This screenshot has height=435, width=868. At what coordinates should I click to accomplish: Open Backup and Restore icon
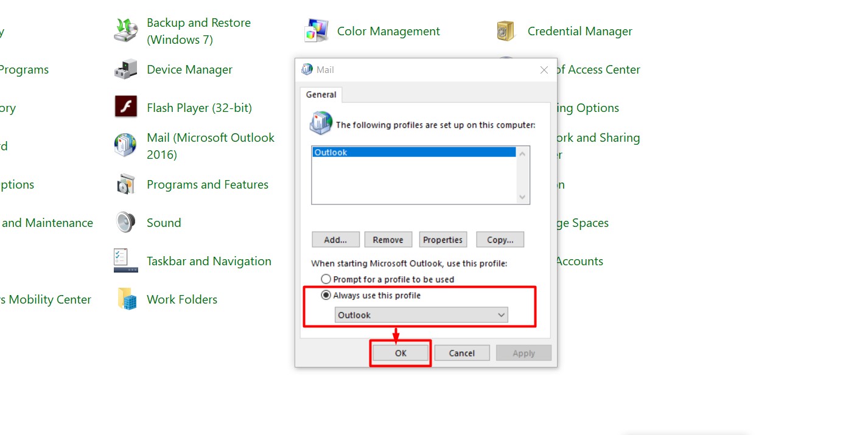[126, 30]
